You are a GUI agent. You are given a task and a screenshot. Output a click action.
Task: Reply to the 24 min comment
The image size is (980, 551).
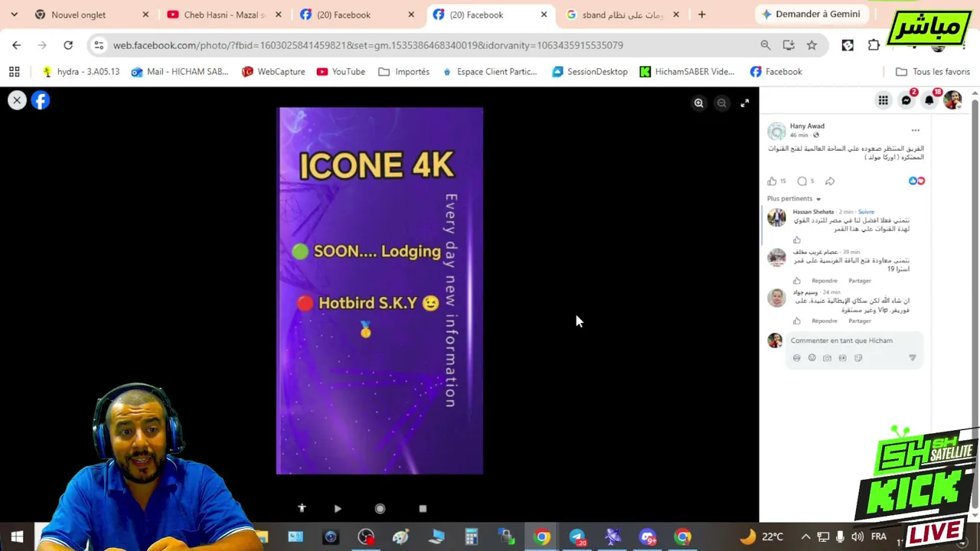825,321
